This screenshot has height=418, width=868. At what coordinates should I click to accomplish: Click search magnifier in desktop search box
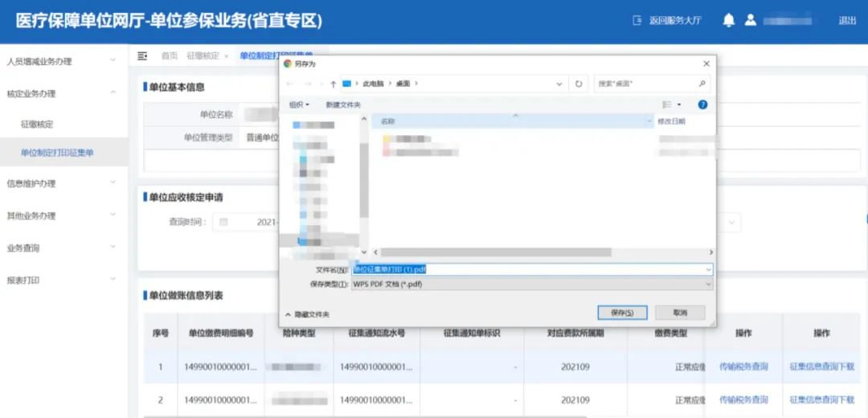coord(702,84)
